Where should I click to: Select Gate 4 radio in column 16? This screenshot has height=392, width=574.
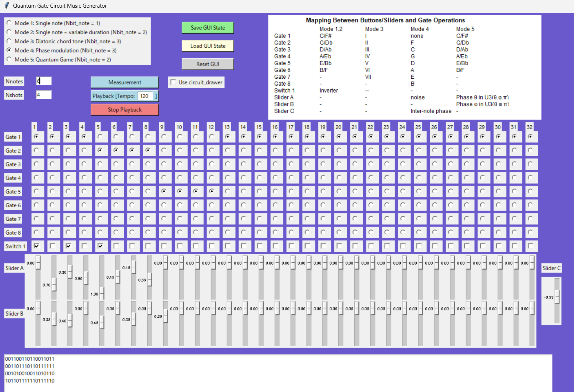[275, 177]
